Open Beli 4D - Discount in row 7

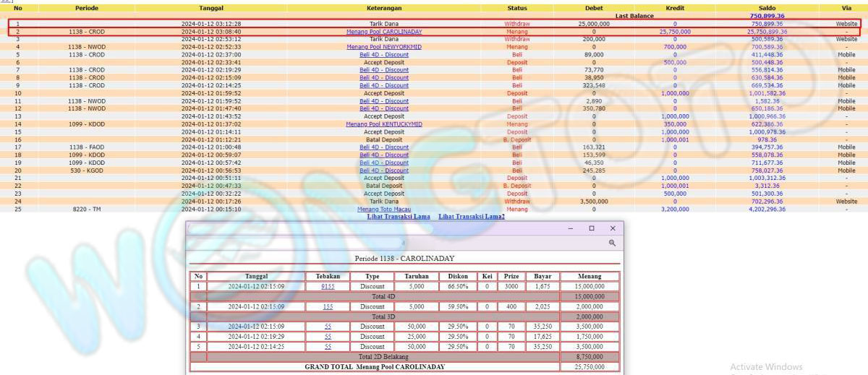[x=384, y=70]
